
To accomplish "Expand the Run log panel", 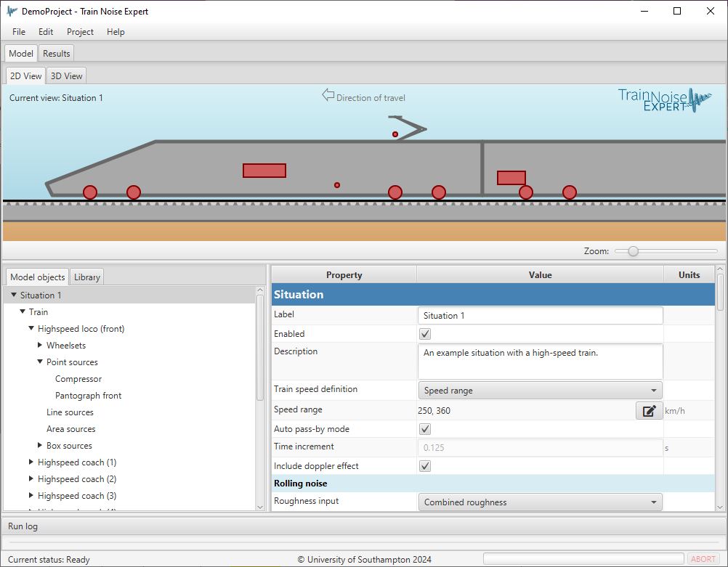I will tap(364, 526).
